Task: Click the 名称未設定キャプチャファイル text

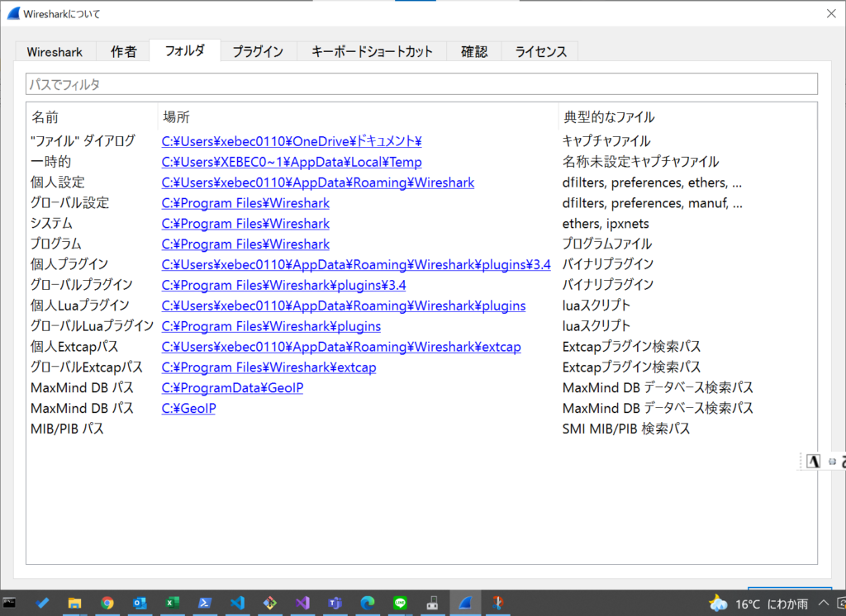Action: pos(640,162)
